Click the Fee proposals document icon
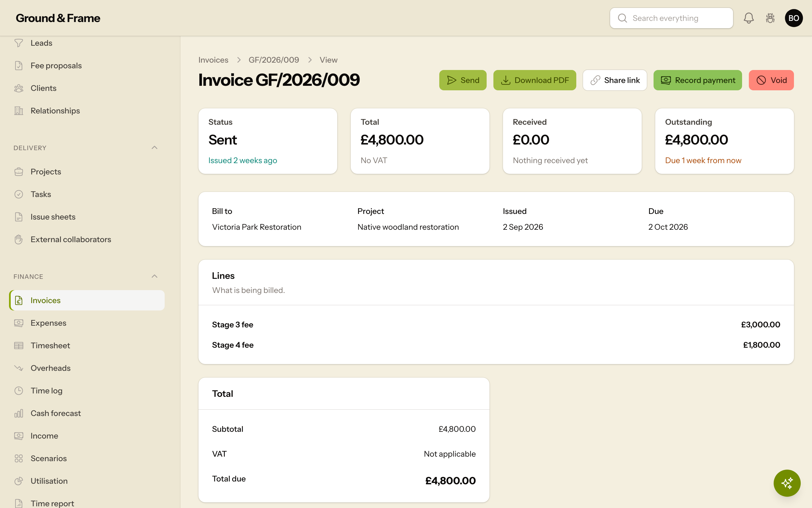Image resolution: width=812 pixels, height=508 pixels. pyautogui.click(x=19, y=65)
